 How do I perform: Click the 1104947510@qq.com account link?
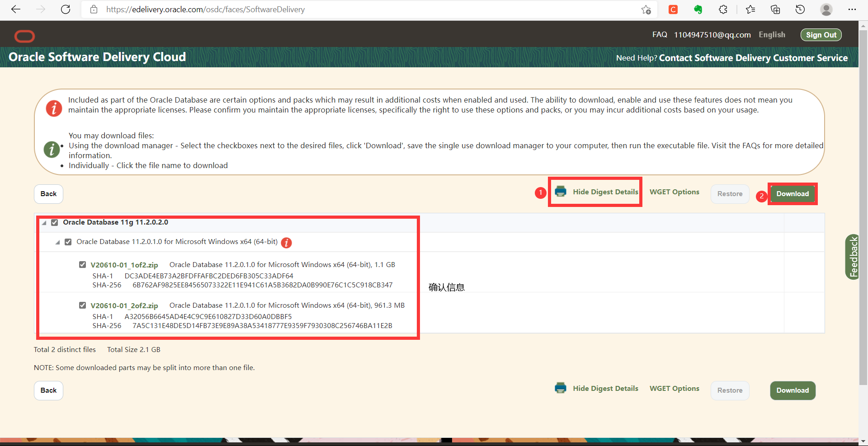click(712, 35)
